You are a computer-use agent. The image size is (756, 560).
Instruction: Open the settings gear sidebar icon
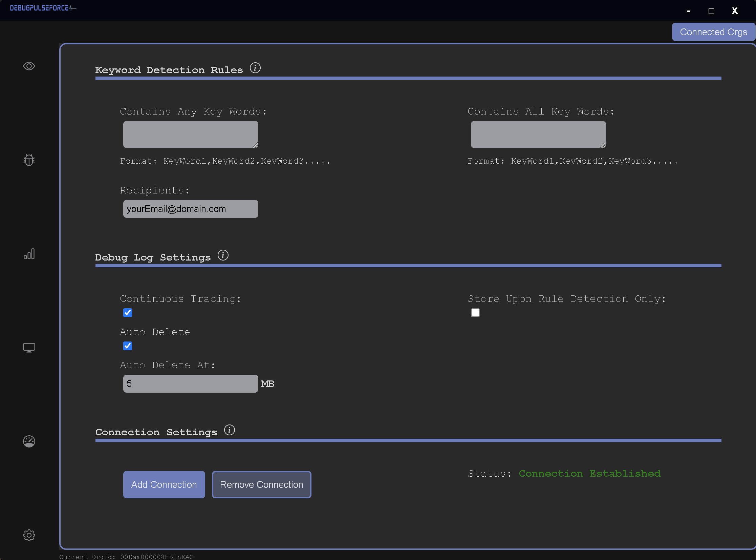29,535
